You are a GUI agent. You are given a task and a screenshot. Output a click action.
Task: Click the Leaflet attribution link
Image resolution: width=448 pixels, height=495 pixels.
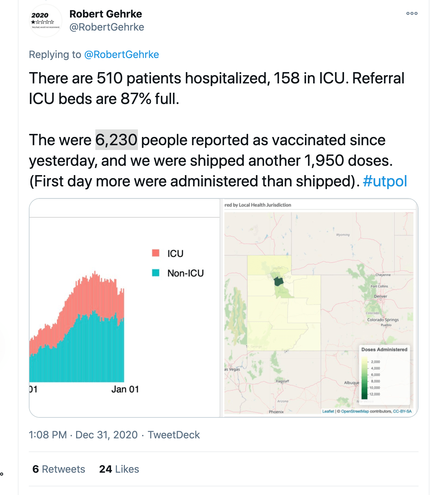pyautogui.click(x=328, y=411)
